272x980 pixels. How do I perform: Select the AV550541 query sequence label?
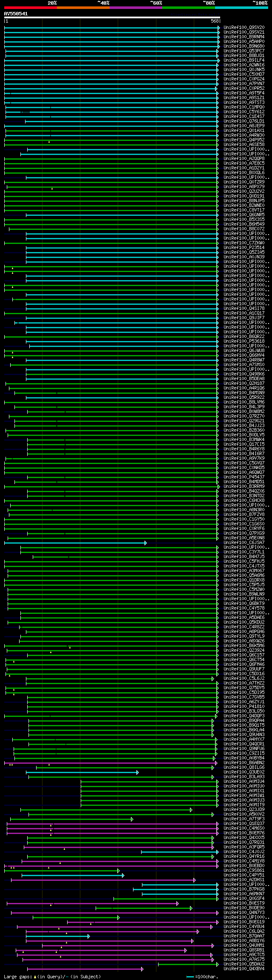click(16, 14)
